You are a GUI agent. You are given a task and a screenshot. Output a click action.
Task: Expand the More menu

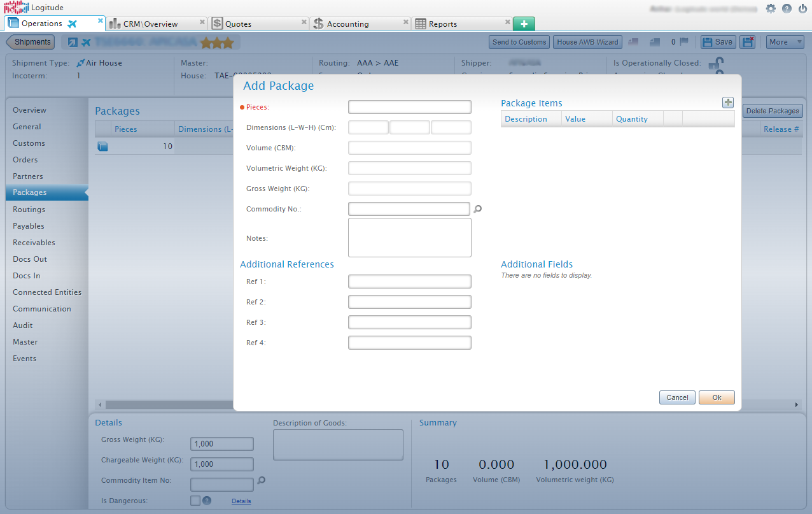785,41
